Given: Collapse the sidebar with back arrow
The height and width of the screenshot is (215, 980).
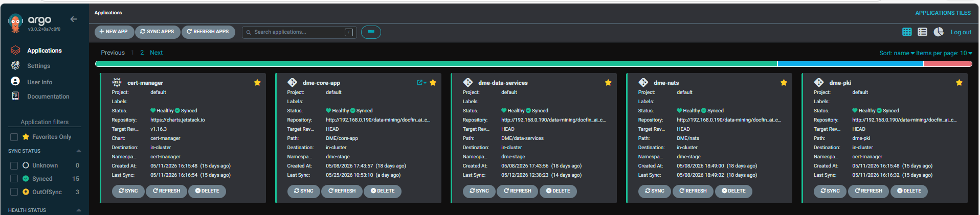Looking at the screenshot, I should pyautogui.click(x=74, y=19).
